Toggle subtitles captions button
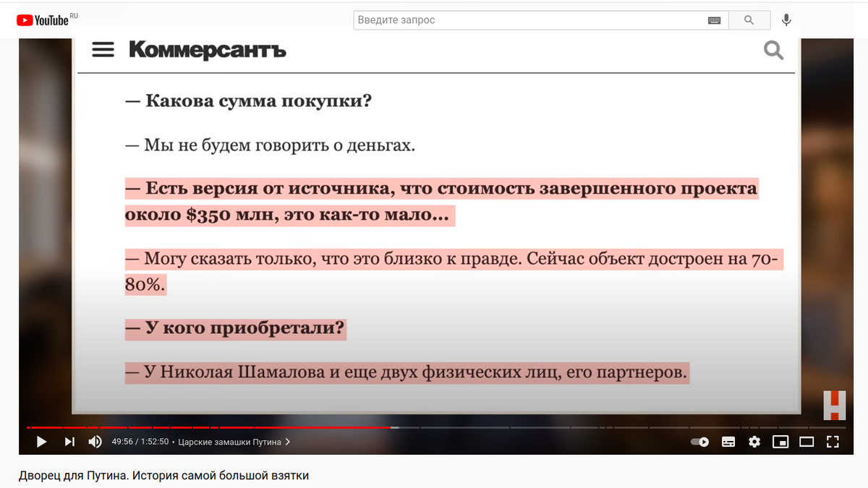 click(728, 442)
